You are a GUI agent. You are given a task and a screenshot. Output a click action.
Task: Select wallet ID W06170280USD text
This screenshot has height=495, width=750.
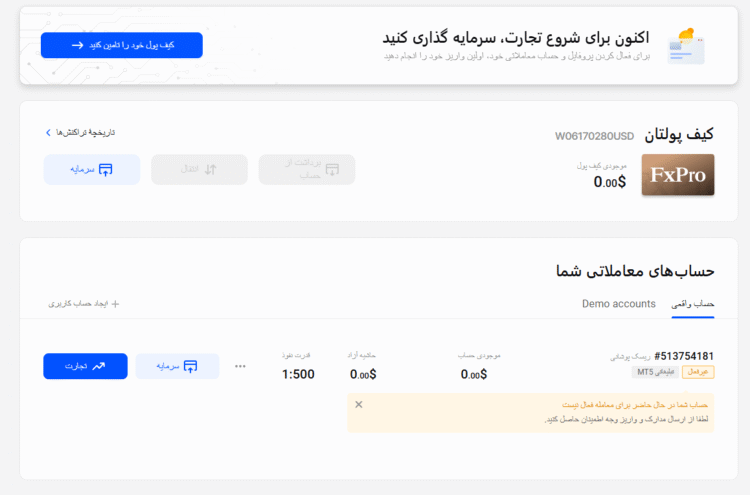click(x=594, y=136)
